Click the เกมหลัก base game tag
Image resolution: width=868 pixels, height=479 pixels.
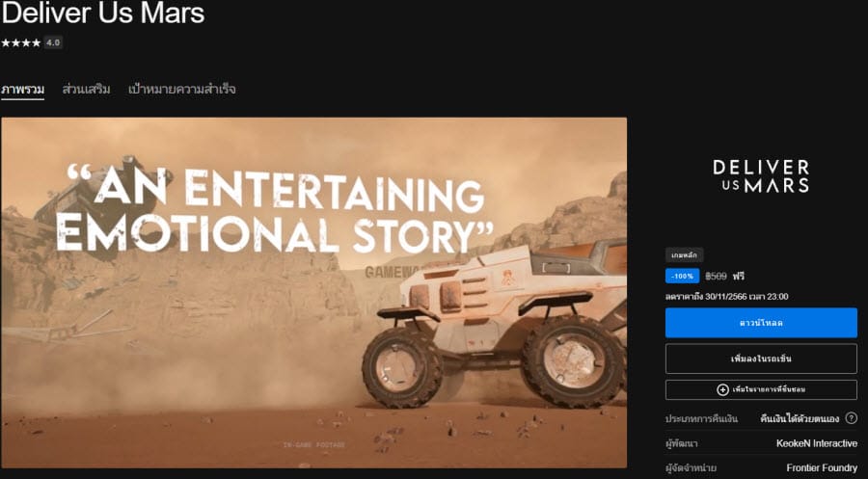click(x=684, y=255)
